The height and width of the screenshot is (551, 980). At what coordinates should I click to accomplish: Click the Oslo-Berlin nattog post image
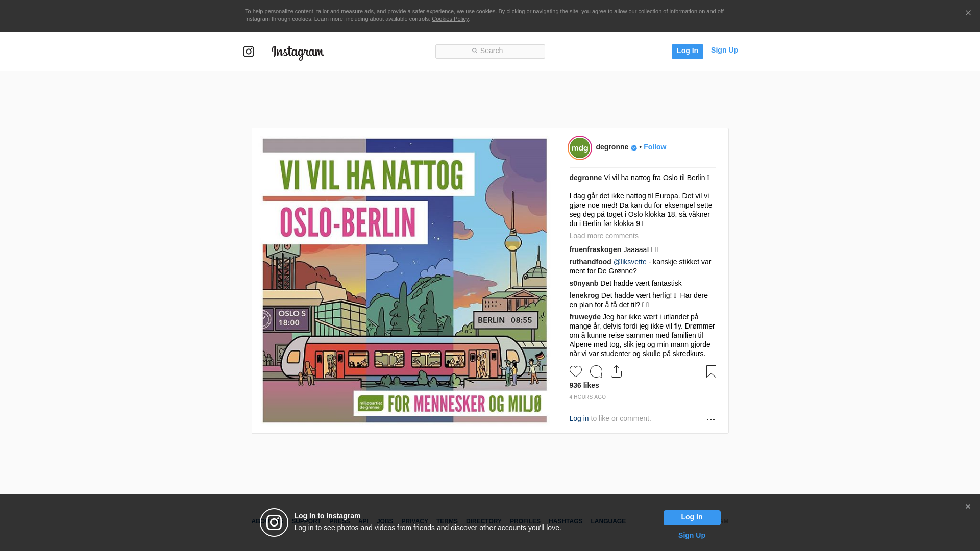[x=404, y=281]
